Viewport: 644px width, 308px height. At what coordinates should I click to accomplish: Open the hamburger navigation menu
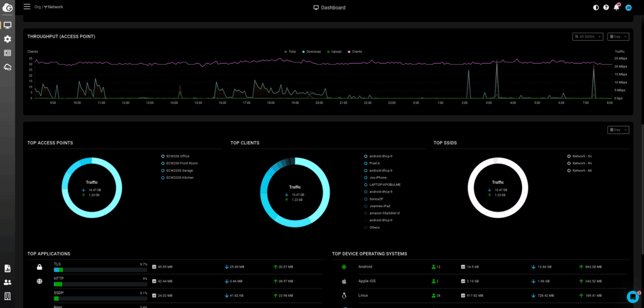pos(26,6)
